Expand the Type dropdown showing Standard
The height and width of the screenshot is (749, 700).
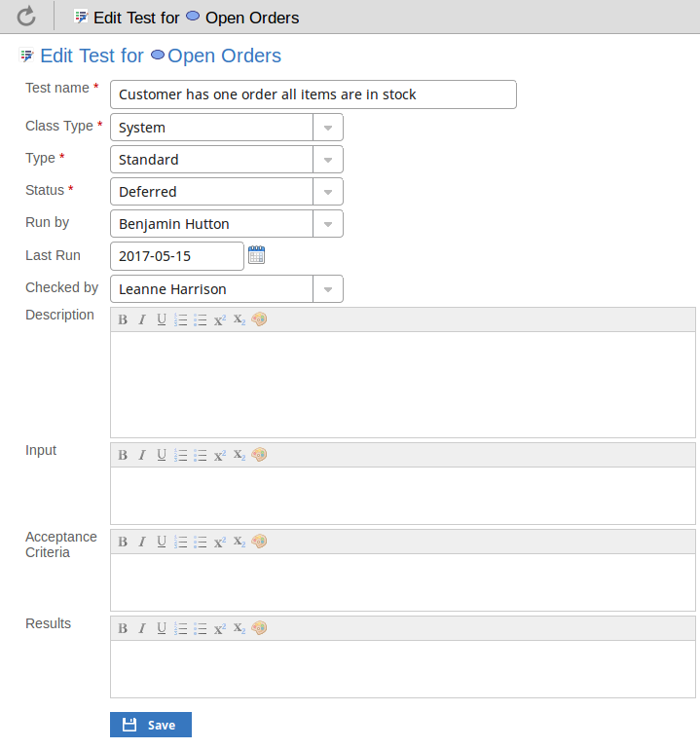pos(328,160)
